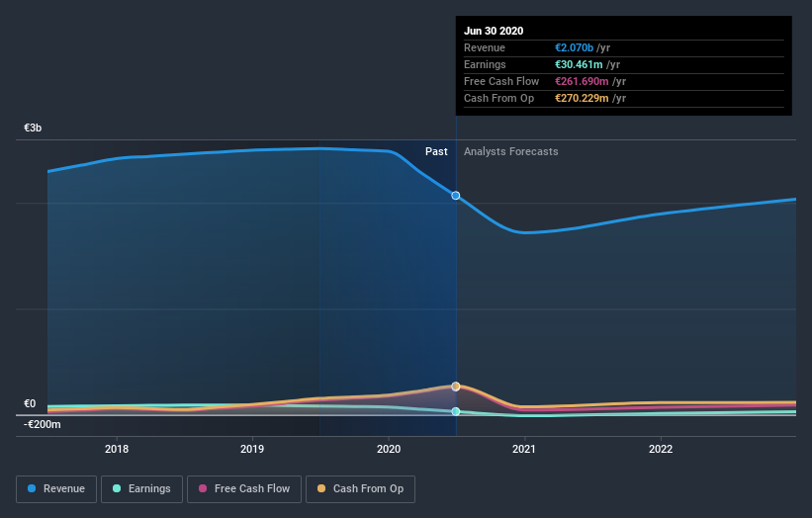Click the Free Cash Flow label in tooltip

pyautogui.click(x=501, y=81)
